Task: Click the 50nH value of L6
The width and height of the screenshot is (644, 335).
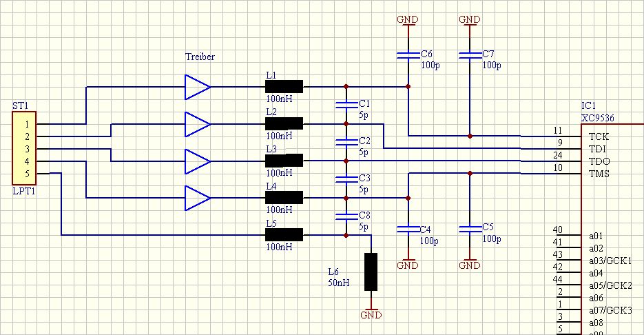Action: click(x=339, y=283)
